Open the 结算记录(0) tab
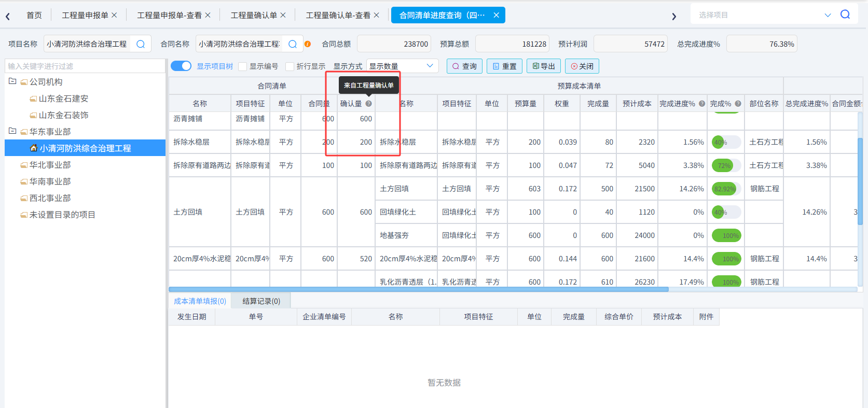 (x=261, y=301)
